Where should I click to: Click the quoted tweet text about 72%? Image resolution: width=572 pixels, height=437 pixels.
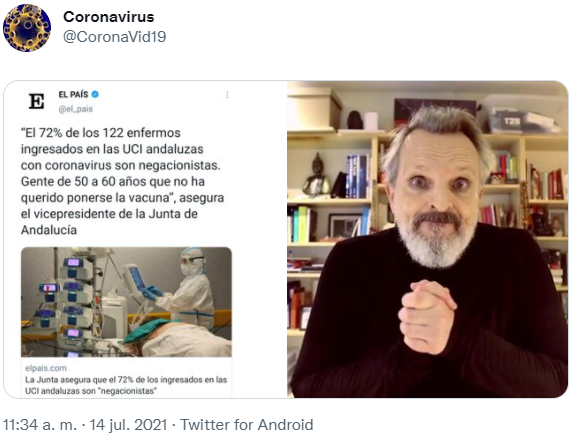123,181
